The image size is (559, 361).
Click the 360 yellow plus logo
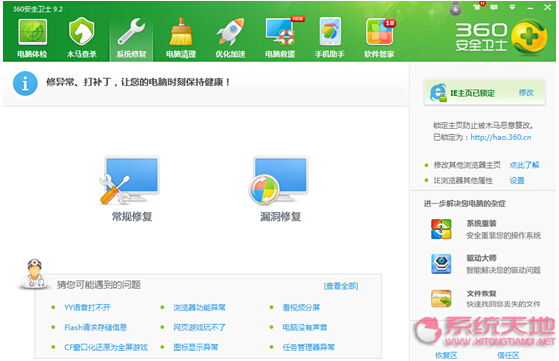click(x=529, y=37)
